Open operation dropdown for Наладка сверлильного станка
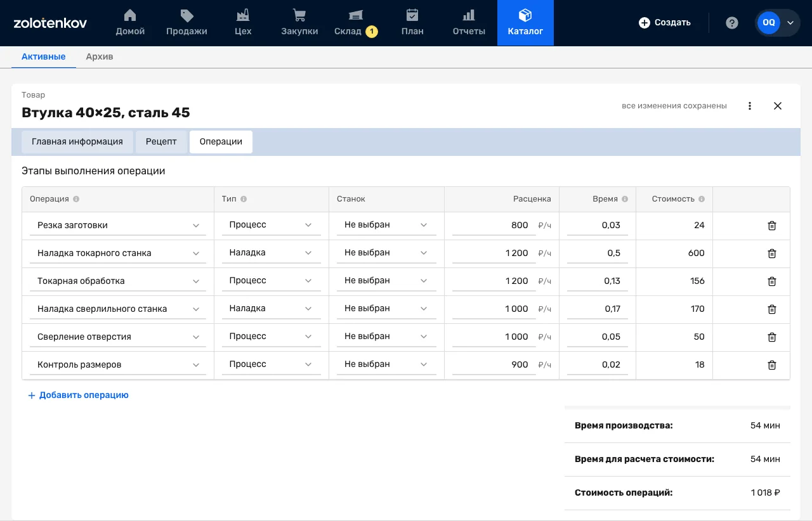The height and width of the screenshot is (521, 812). [118, 309]
